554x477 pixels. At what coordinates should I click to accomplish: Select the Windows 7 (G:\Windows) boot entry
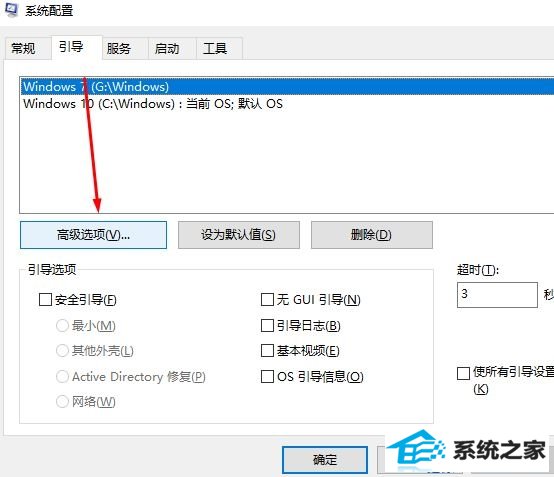tap(287, 87)
